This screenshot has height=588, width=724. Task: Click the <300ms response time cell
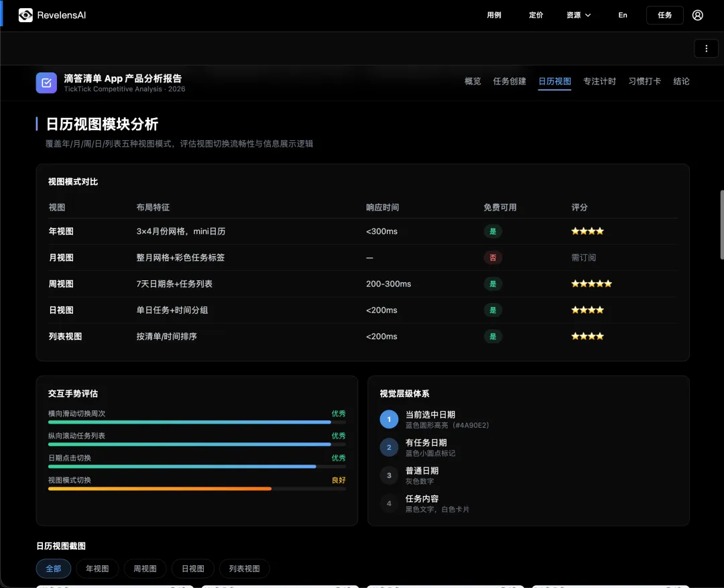[x=381, y=231]
